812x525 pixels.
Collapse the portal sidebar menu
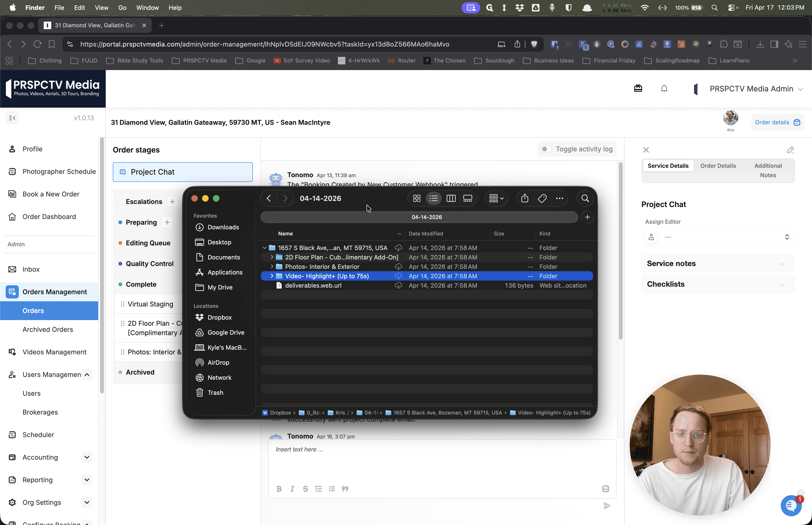pos(12,118)
